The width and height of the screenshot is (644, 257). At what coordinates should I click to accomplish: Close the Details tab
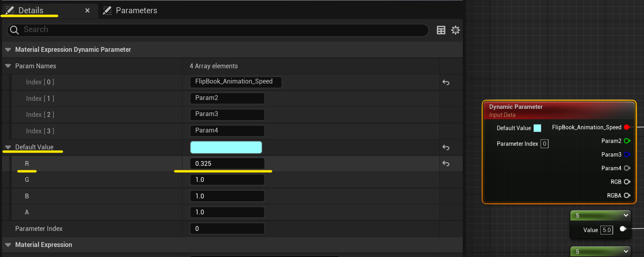point(87,10)
